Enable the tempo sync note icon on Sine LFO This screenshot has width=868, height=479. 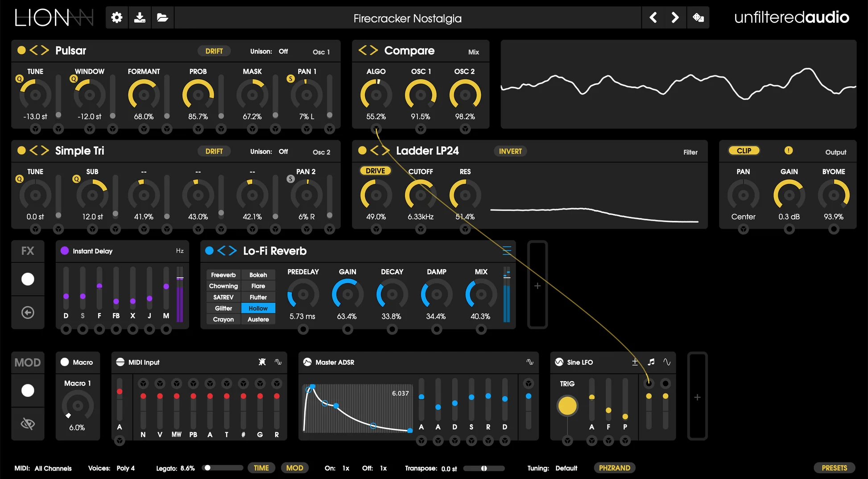point(651,362)
